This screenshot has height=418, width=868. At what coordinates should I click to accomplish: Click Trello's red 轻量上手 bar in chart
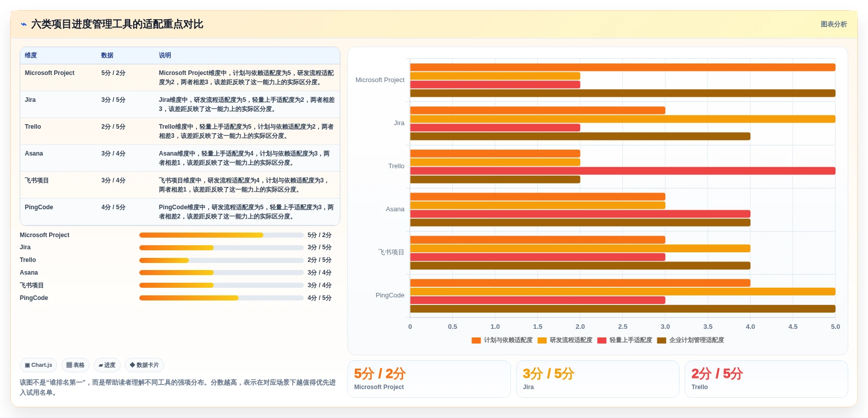(x=622, y=171)
